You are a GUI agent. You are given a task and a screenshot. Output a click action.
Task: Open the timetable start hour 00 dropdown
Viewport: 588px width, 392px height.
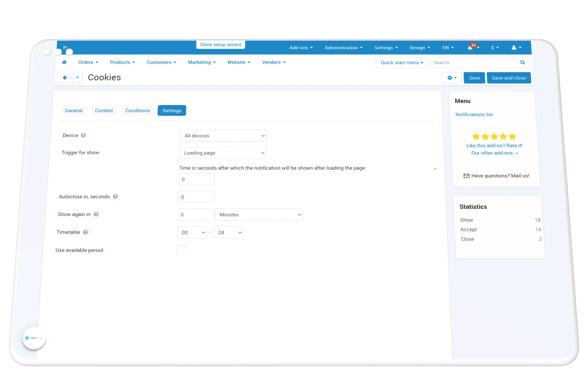coord(192,232)
